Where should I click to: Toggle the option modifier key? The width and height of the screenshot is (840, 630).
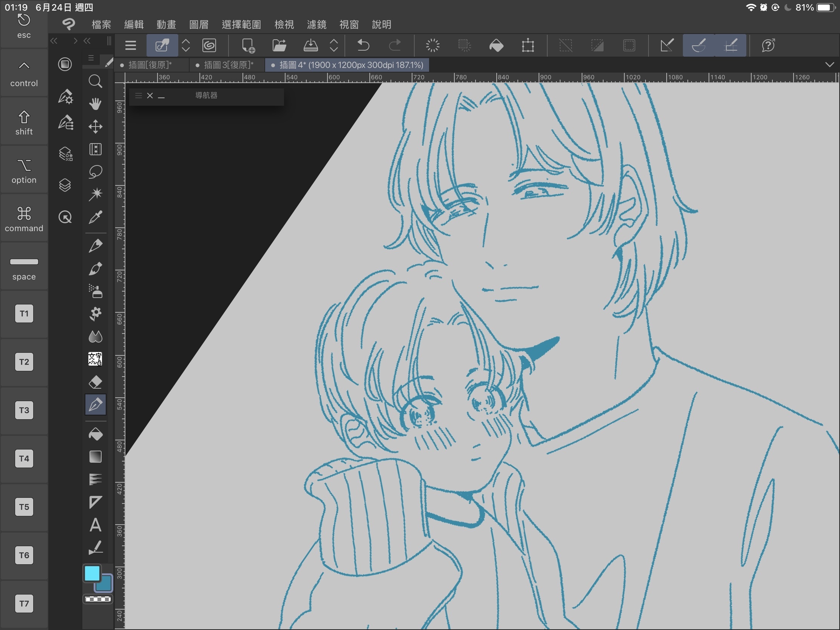[x=24, y=170]
